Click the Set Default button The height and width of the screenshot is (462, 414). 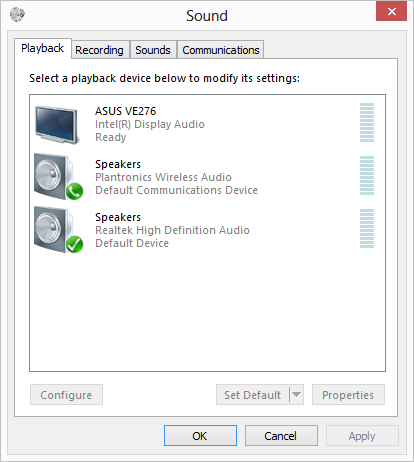pyautogui.click(x=253, y=395)
